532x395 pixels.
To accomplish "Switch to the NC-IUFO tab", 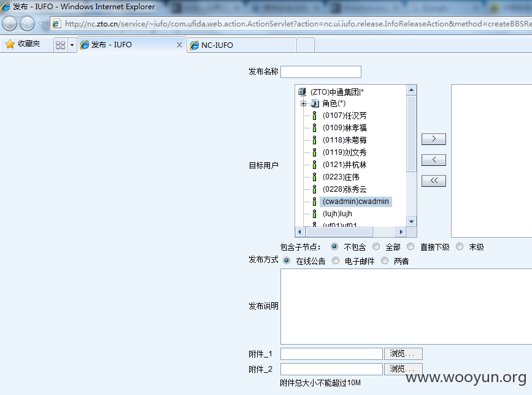I will click(x=242, y=45).
